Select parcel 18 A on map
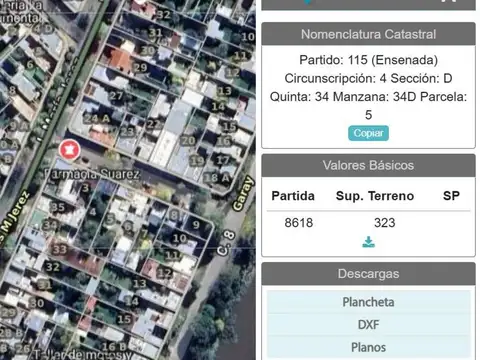 coord(217,178)
